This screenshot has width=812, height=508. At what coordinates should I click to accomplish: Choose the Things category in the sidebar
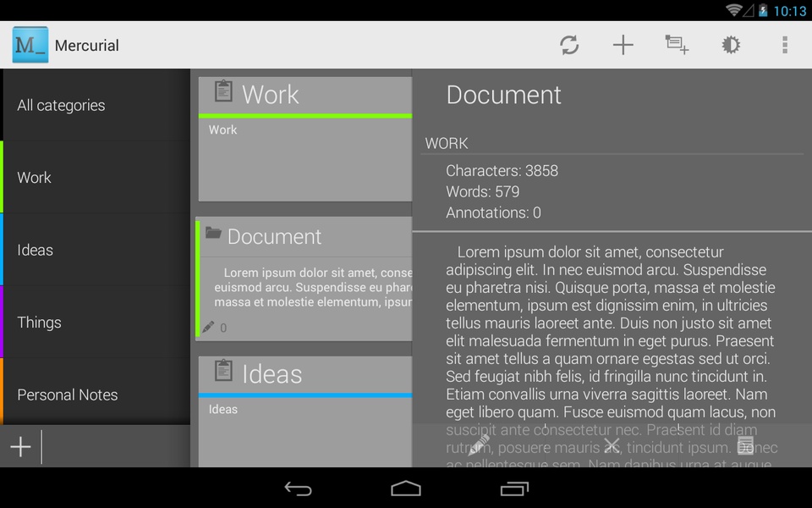tap(96, 322)
